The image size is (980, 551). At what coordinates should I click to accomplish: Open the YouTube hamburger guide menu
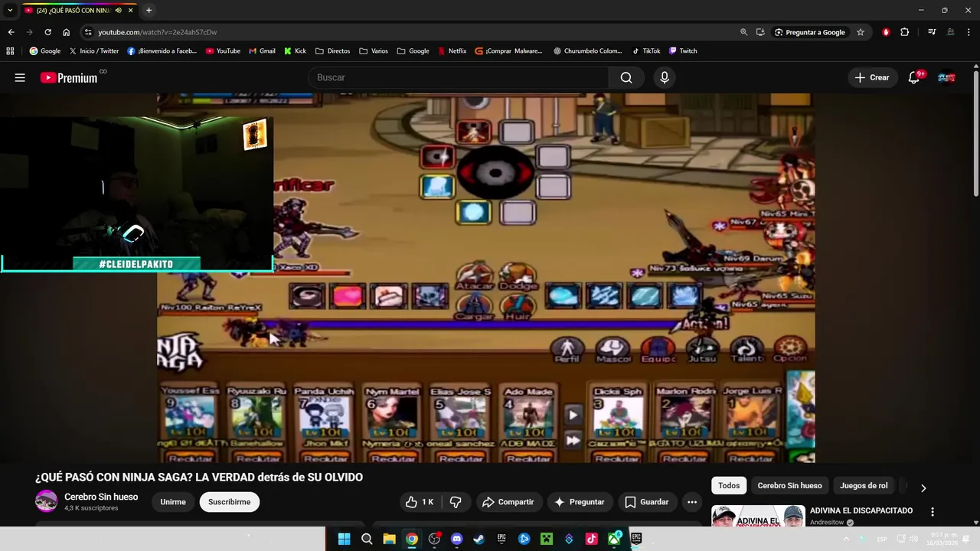[20, 77]
